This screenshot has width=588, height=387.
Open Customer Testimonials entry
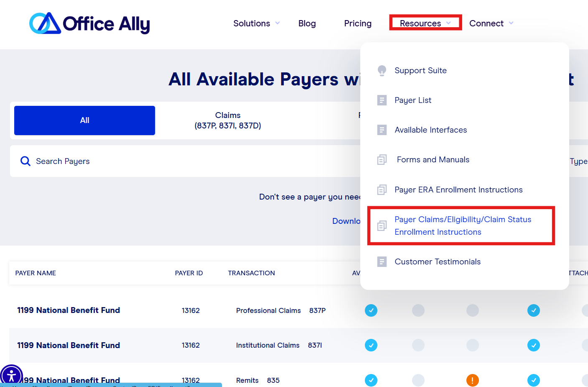point(438,261)
